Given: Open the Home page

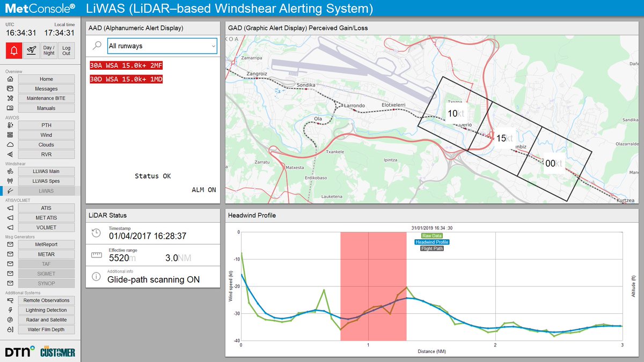Looking at the screenshot, I should point(46,79).
